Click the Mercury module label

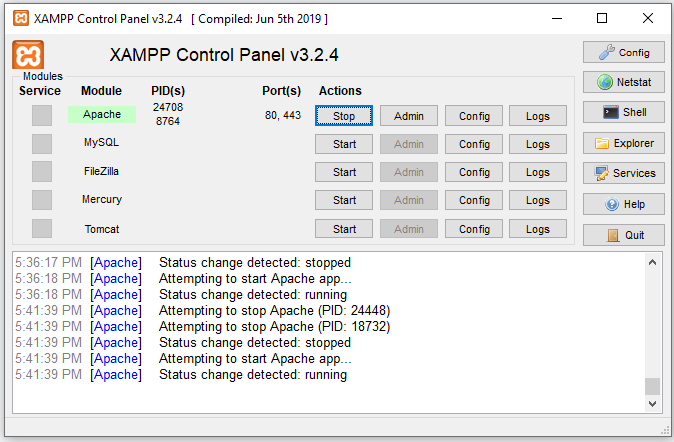pos(102,200)
